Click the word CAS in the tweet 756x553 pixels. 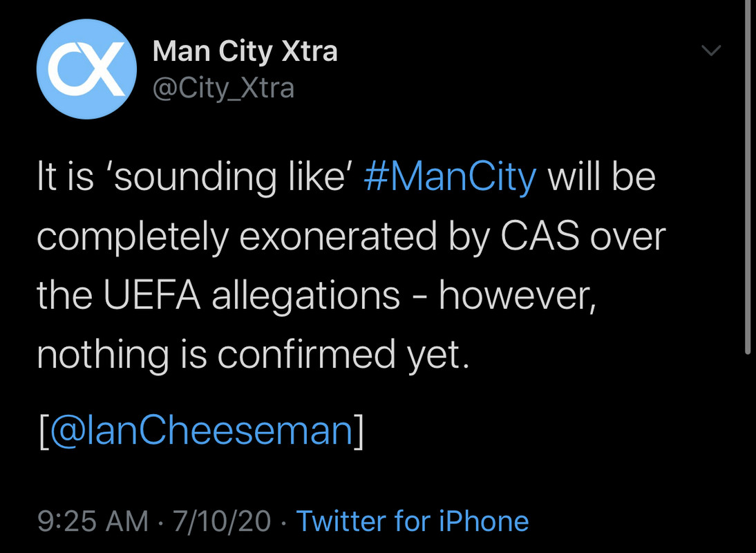point(540,237)
